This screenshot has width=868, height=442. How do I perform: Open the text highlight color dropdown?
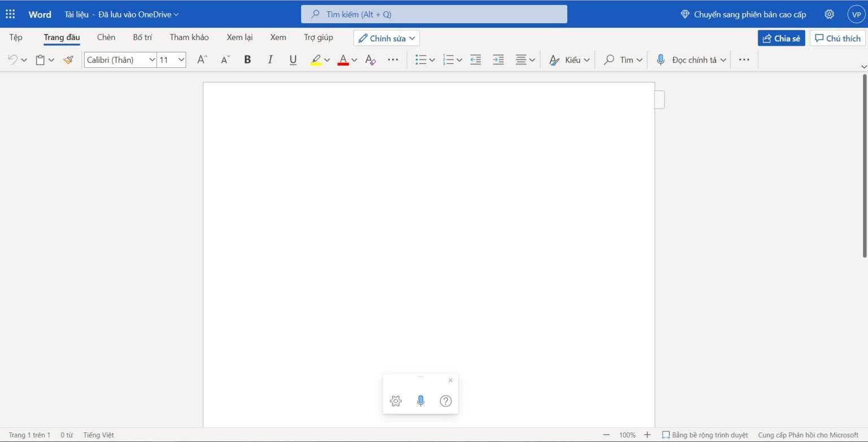coord(327,59)
